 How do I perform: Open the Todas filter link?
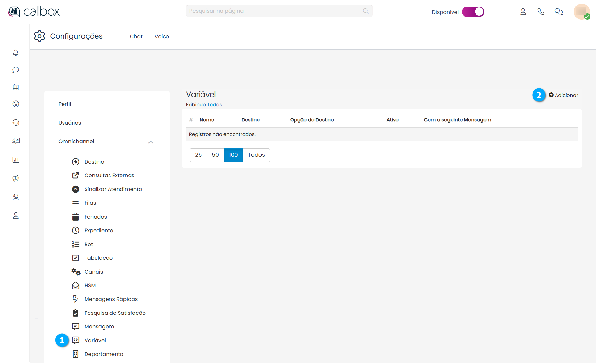(214, 105)
